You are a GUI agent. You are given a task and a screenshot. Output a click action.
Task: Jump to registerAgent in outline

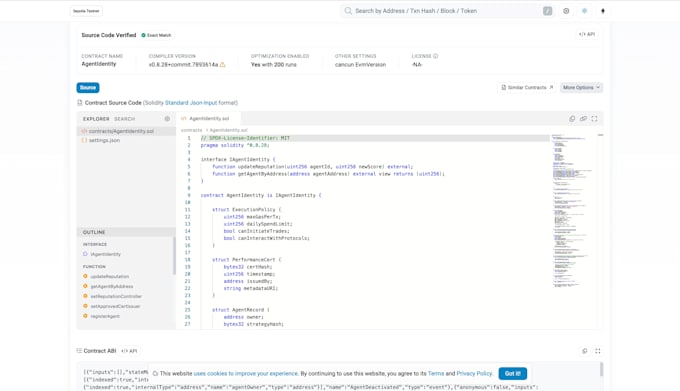(105, 316)
